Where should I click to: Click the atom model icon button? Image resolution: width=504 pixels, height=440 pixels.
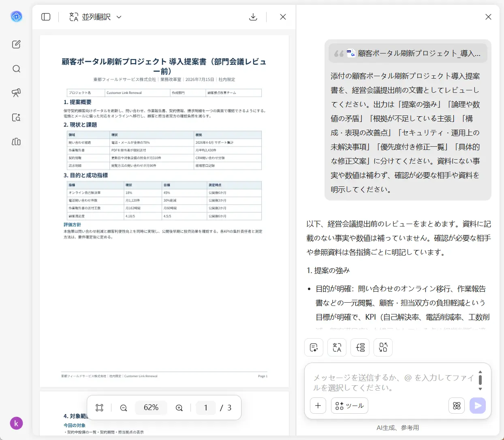pos(457,406)
